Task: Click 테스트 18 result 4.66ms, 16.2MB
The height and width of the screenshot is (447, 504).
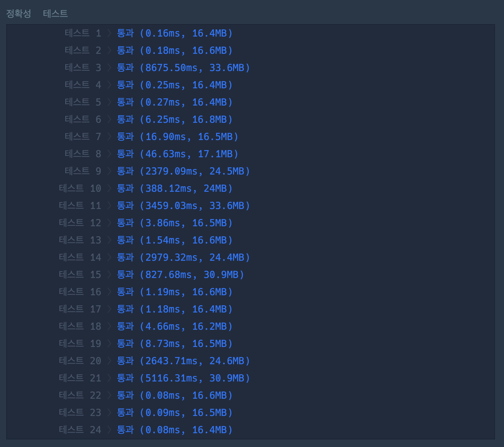Action: (x=175, y=326)
